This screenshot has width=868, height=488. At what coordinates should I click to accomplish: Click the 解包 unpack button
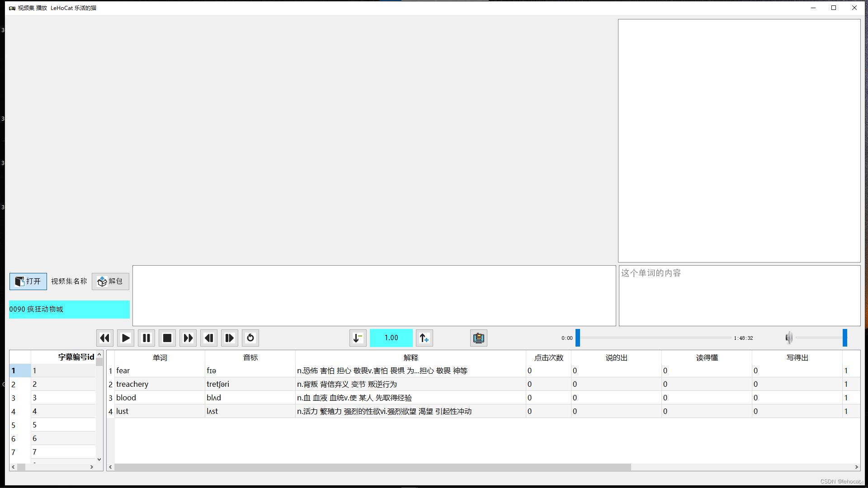point(110,282)
